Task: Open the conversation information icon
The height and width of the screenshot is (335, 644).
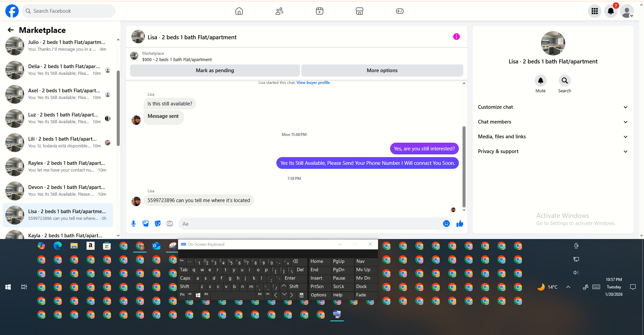Action: (457, 37)
